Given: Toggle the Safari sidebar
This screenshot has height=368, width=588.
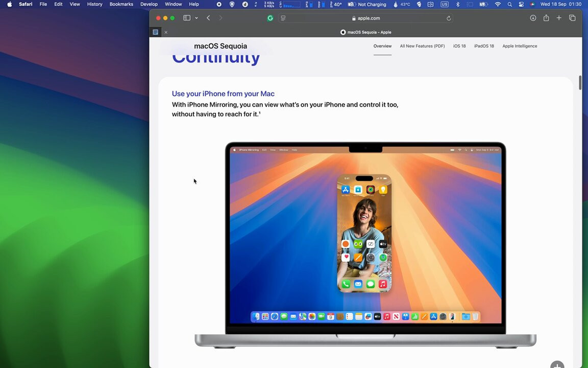Looking at the screenshot, I should pyautogui.click(x=187, y=18).
